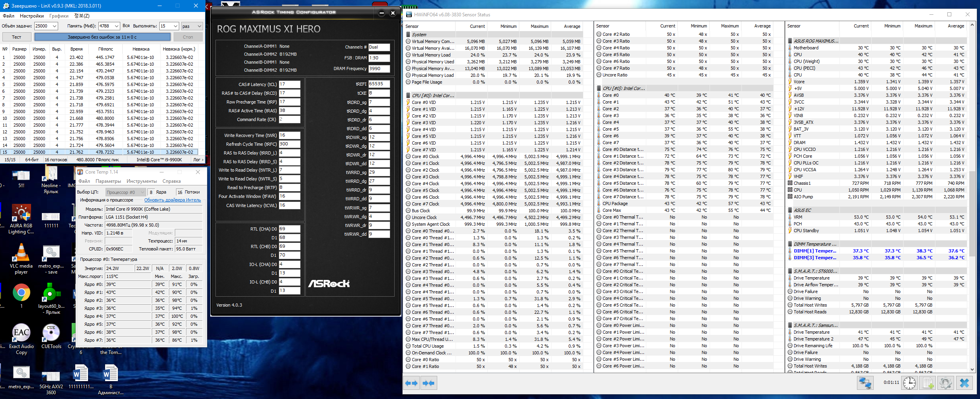The width and height of the screenshot is (980, 399).
Task: Select the Uncore Ratio sensor row
Action: [x=684, y=75]
